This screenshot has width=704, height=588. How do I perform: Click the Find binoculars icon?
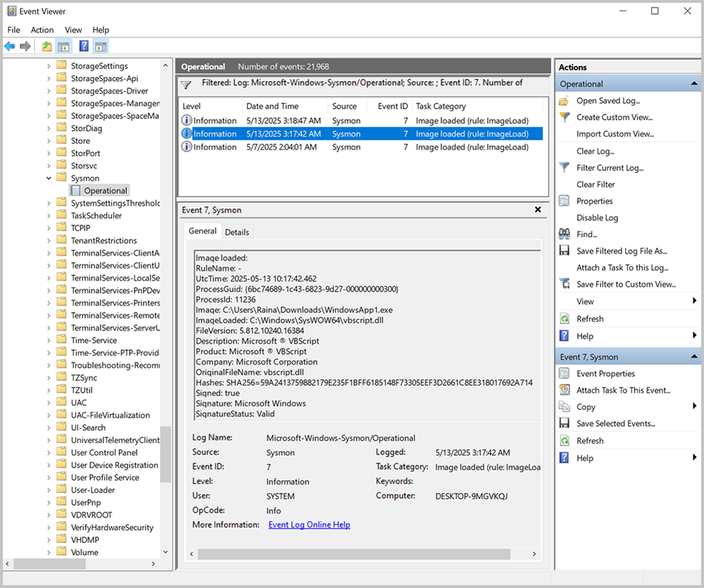(564, 234)
